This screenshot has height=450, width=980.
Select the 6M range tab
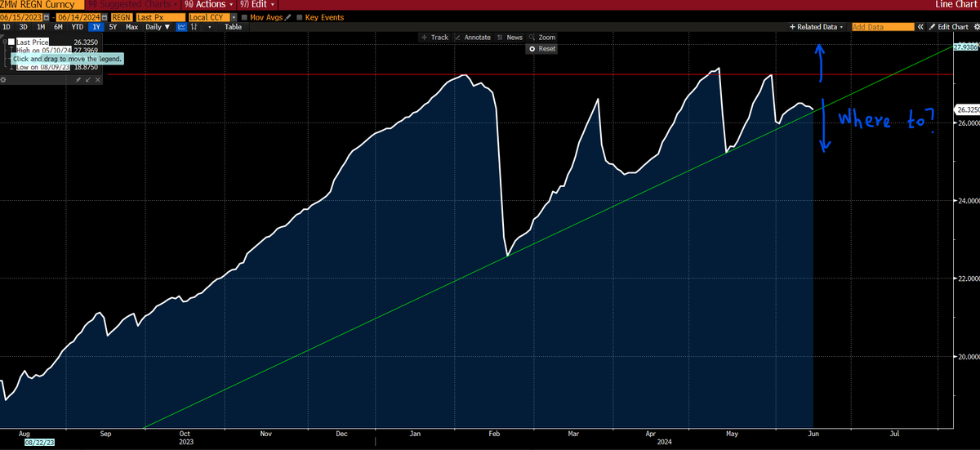point(58,27)
